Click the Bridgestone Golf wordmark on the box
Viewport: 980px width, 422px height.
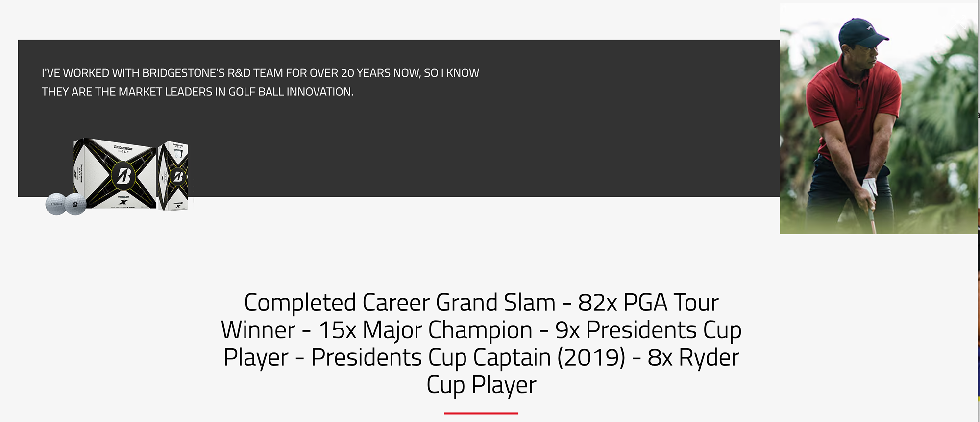(x=123, y=149)
